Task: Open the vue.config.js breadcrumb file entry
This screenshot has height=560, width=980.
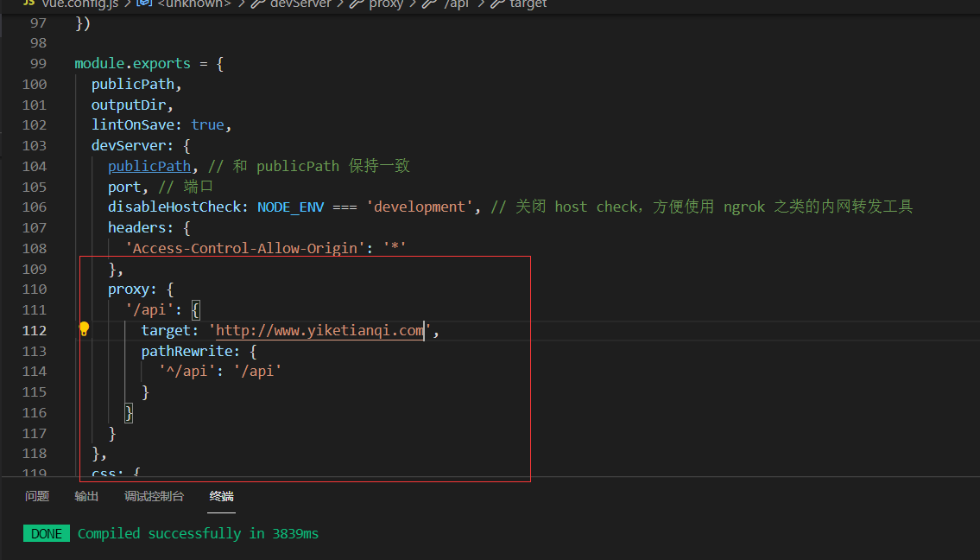Action: (x=75, y=4)
